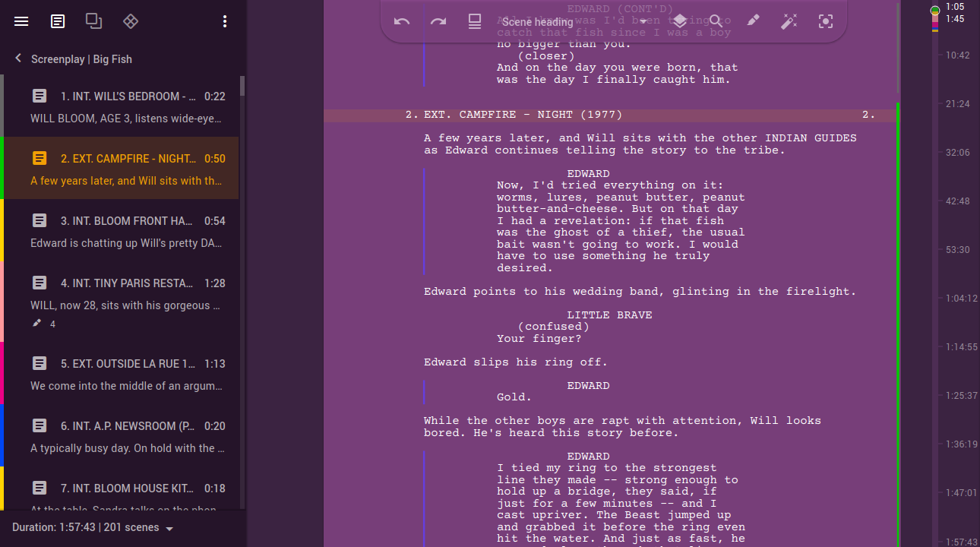Click the scene heading EXT. CAMPFIRE - NIGHT (1977)
Image resolution: width=980 pixels, height=547 pixels.
pyautogui.click(x=523, y=115)
